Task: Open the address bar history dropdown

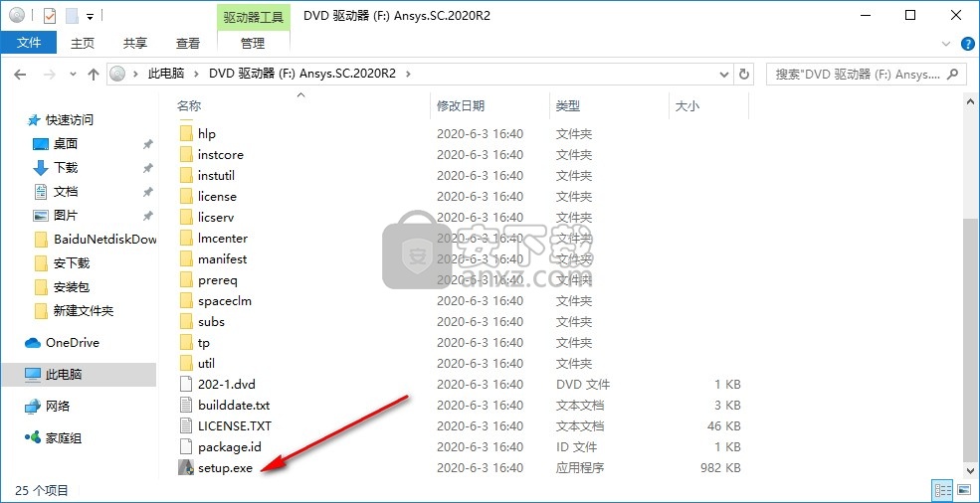Action: 724,74
